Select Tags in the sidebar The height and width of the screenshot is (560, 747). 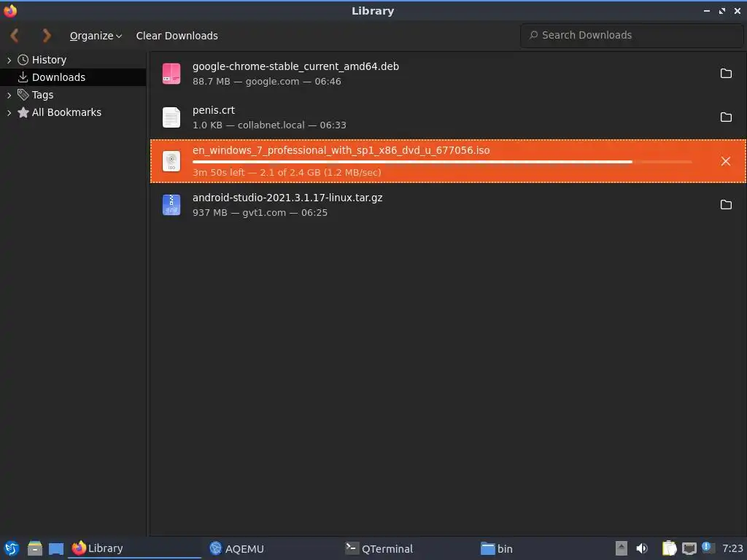coord(42,95)
